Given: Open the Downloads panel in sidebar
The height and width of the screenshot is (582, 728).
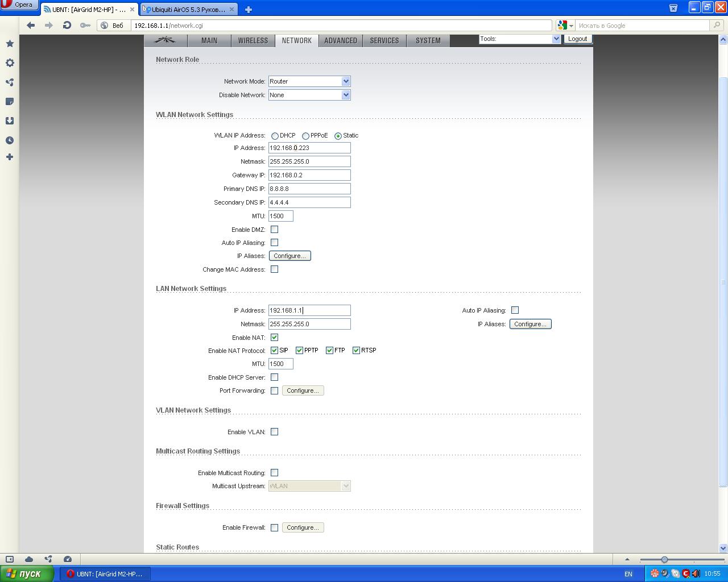Looking at the screenshot, I should tap(10, 121).
